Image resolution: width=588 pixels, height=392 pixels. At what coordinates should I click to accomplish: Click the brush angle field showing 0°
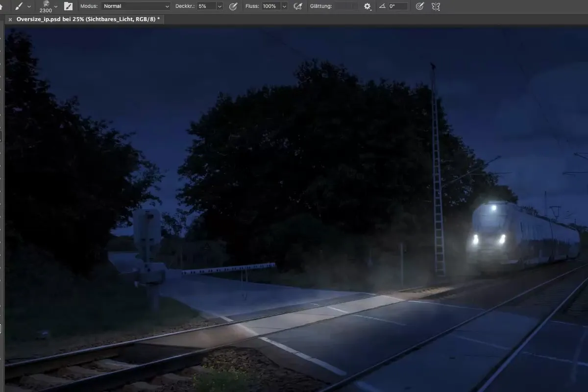(397, 6)
